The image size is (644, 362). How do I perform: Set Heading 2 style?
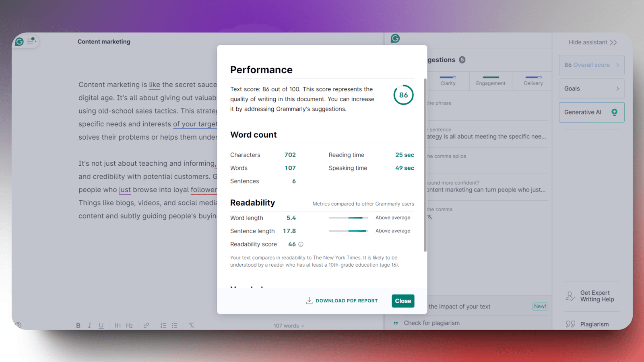pos(129,325)
